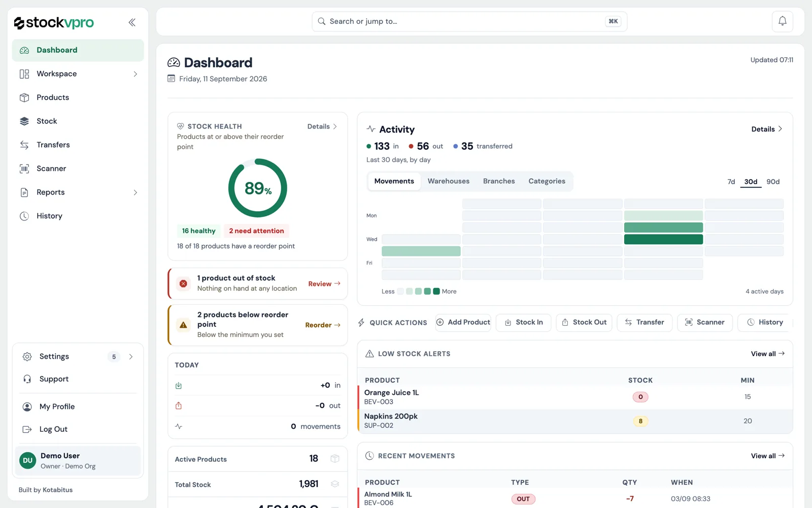
Task: Open My Profile page
Action: coord(78,406)
